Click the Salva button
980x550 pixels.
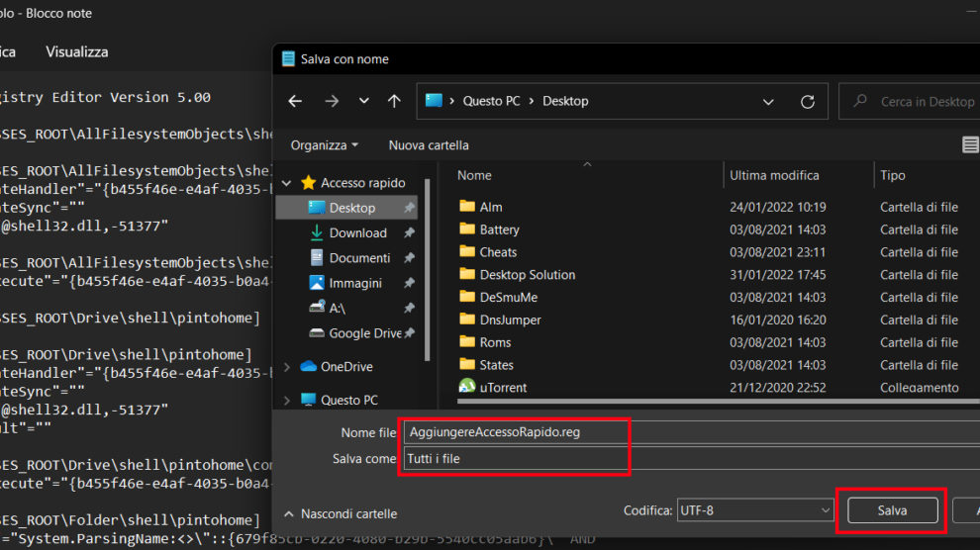tap(891, 510)
